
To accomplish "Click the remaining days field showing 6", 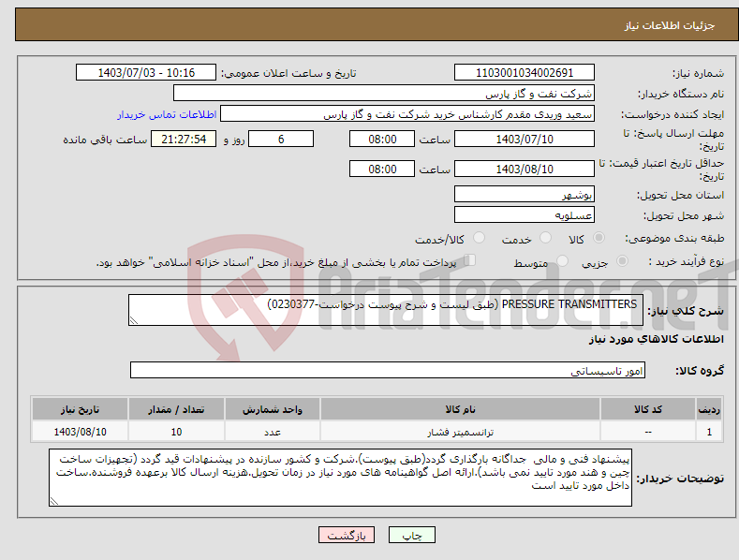I will pos(281,139).
